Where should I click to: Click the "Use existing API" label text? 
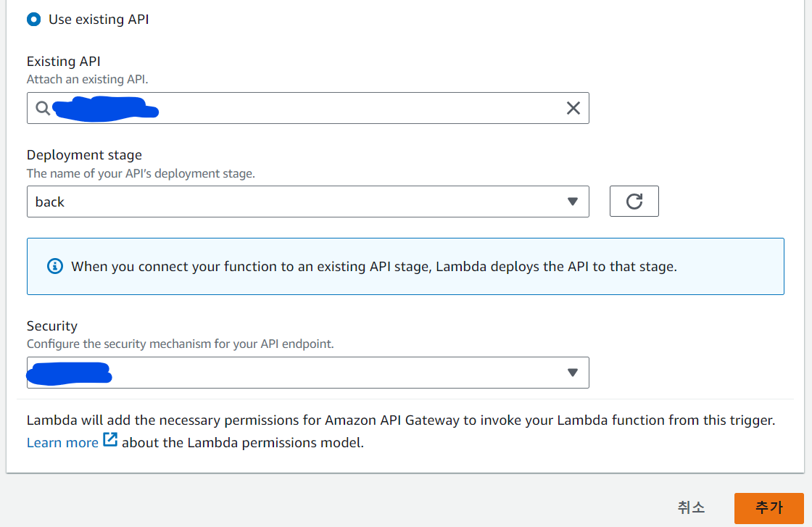99,20
